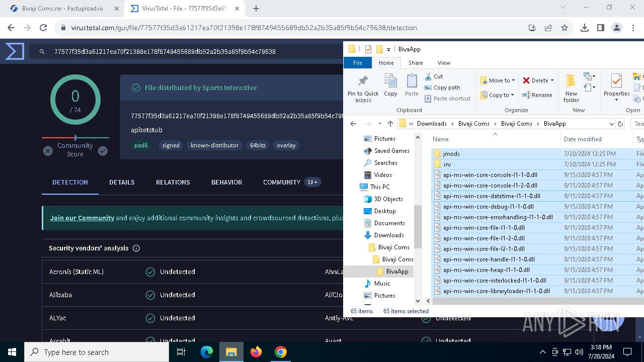The image size is (644, 362).
Task: Click the community score upvote check icon
Action: (x=103, y=151)
